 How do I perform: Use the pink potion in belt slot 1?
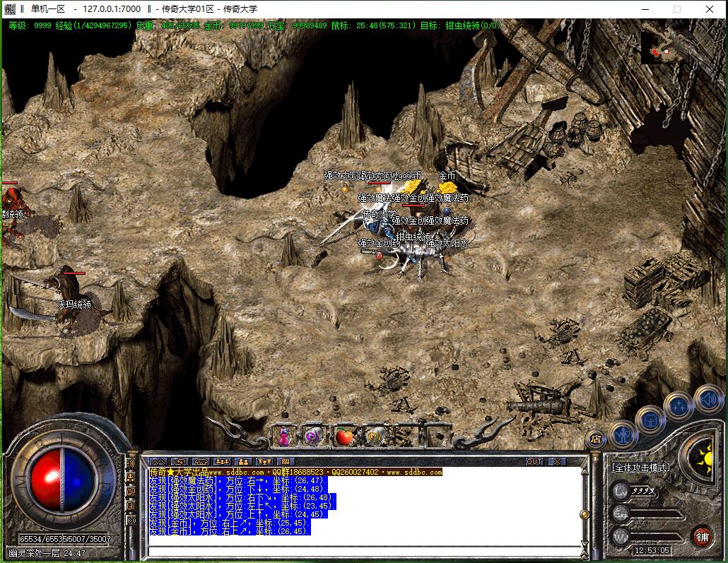point(284,437)
